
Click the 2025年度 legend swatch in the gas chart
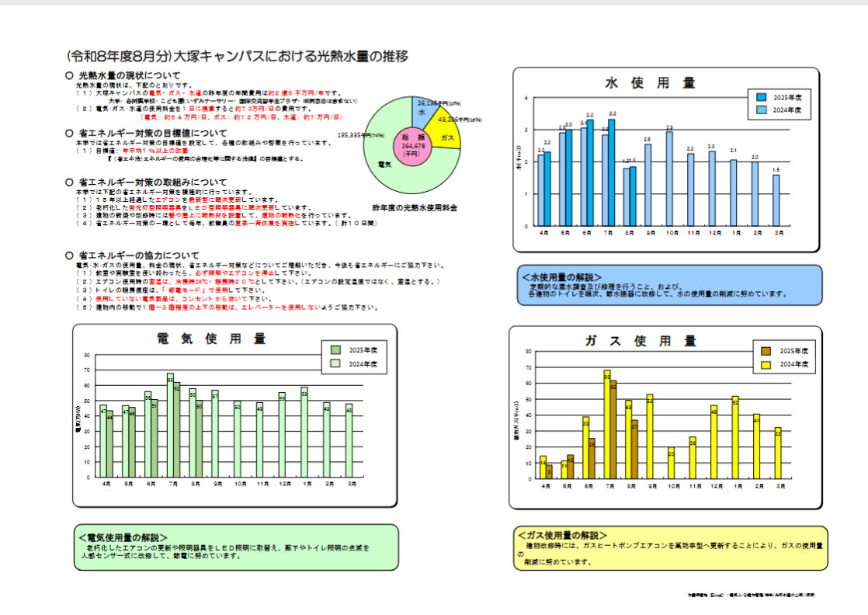pos(766,351)
